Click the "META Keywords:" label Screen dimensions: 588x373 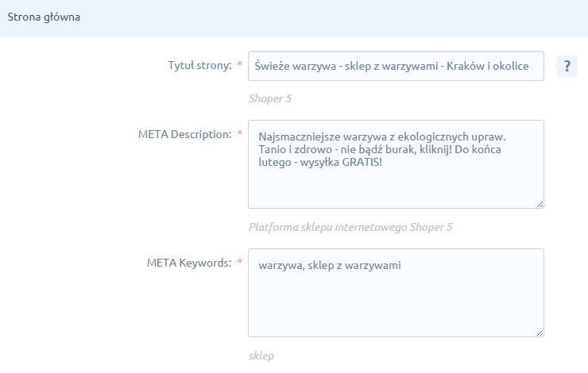[x=190, y=262]
